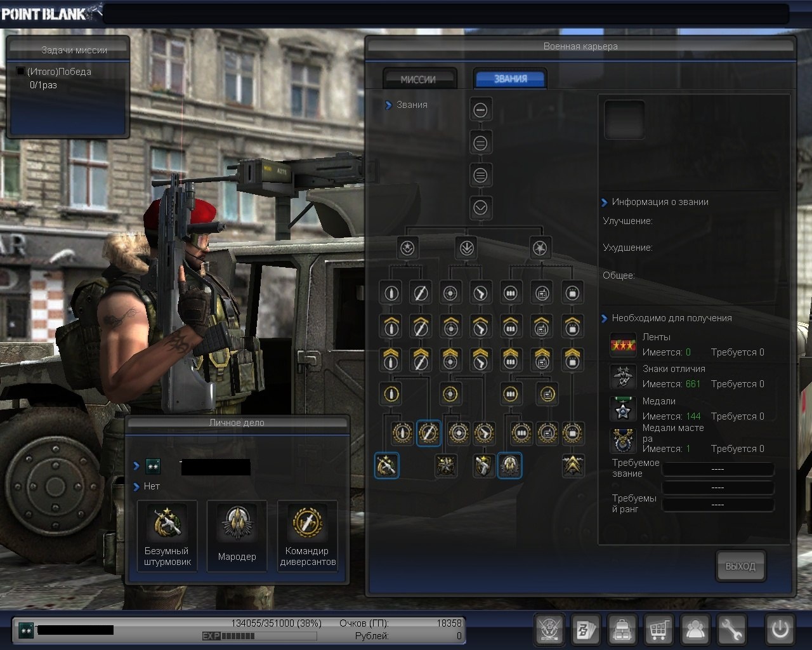This screenshot has height=650, width=812.
Task: Open the shop via shopping cart icon
Action: 659,630
